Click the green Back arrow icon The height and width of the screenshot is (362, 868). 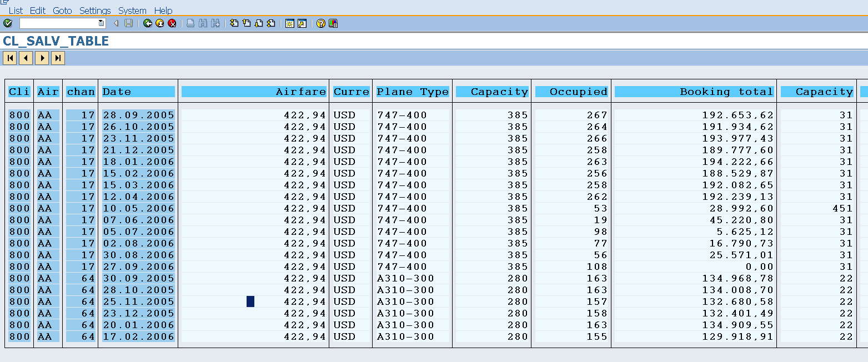[147, 23]
